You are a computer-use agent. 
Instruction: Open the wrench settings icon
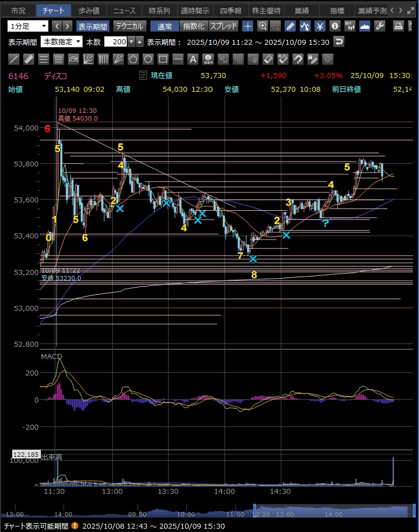(x=379, y=26)
